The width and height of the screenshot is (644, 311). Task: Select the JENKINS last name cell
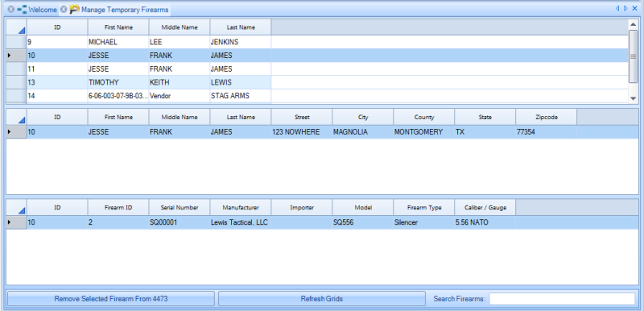pyautogui.click(x=241, y=42)
